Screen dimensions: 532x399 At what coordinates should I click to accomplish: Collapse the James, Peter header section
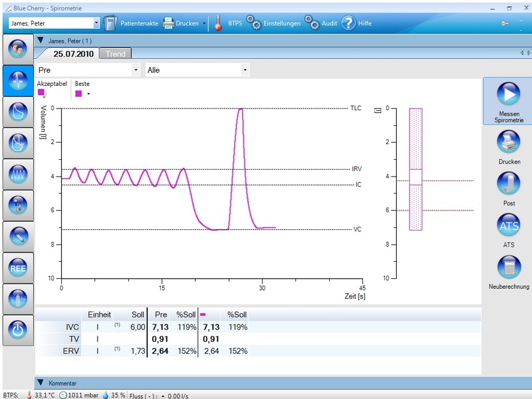40,40
